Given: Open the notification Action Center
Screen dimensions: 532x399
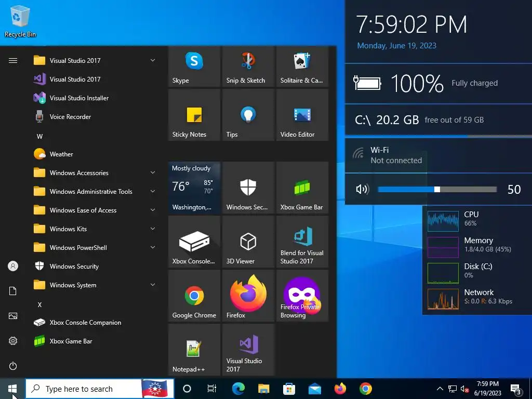Looking at the screenshot, I should pyautogui.click(x=516, y=389).
